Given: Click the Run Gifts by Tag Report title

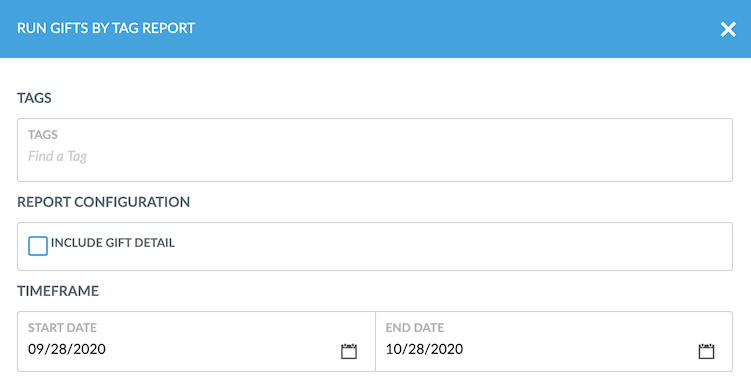Looking at the screenshot, I should [x=106, y=28].
